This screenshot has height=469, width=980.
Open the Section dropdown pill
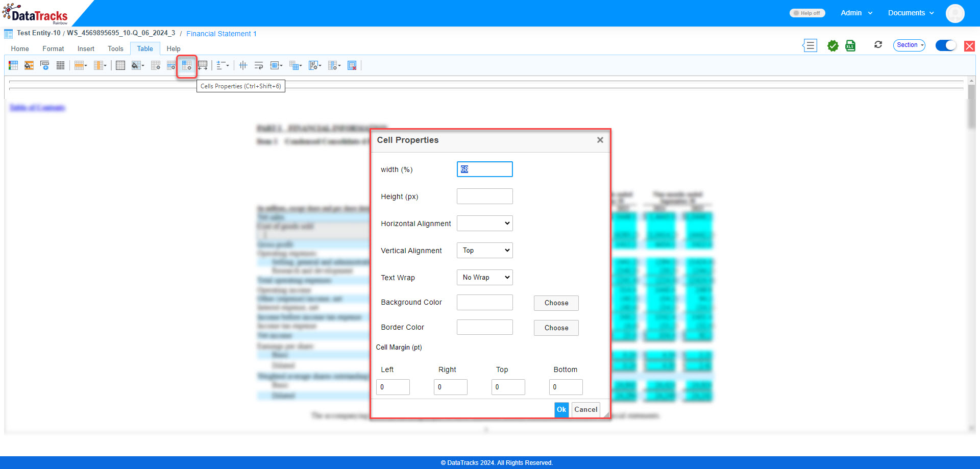(909, 45)
